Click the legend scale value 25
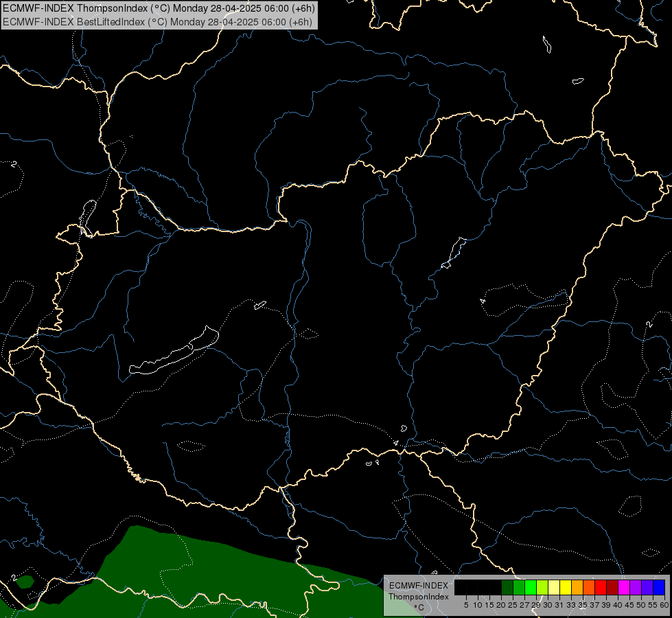Image resolution: width=672 pixels, height=618 pixels. [513, 605]
